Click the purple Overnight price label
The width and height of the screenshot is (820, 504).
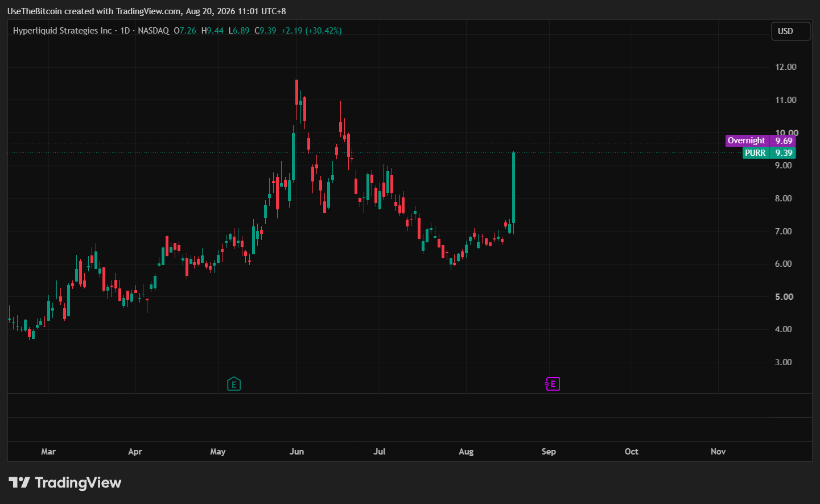761,141
